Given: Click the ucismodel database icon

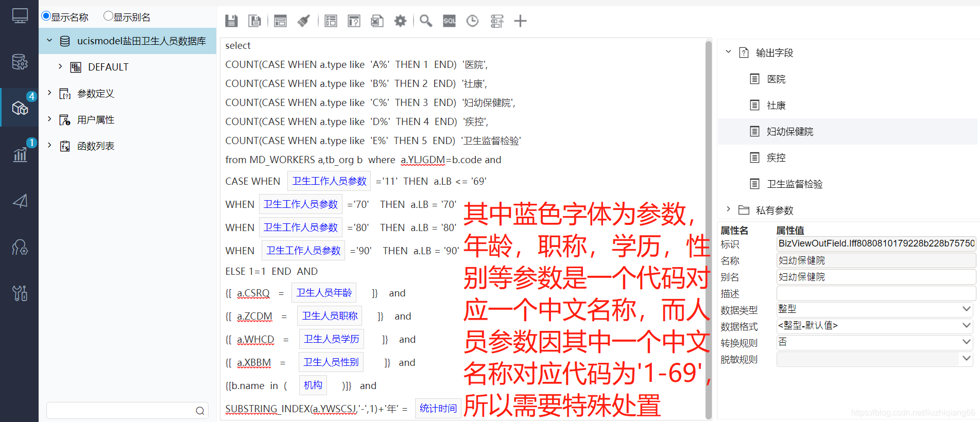Looking at the screenshot, I should coord(65,41).
